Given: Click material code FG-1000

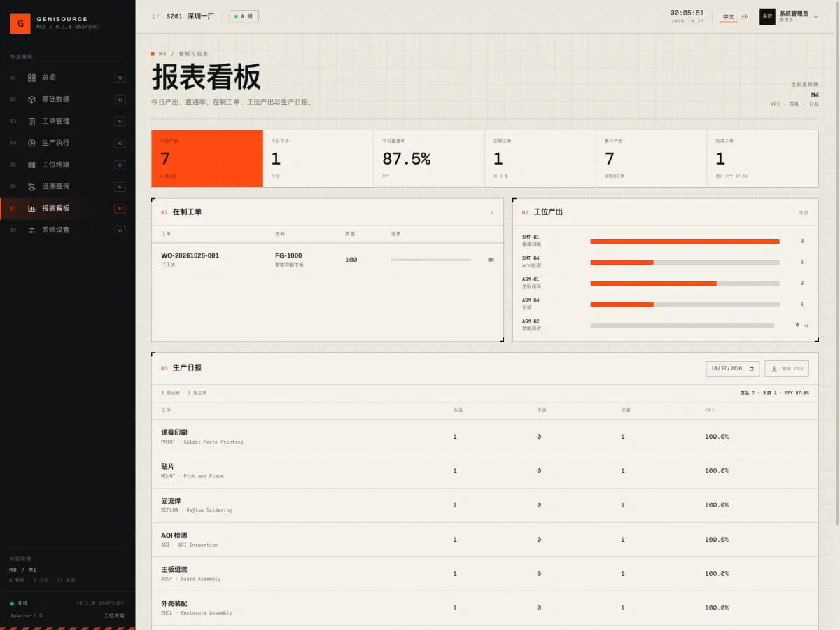Looking at the screenshot, I should pos(288,255).
